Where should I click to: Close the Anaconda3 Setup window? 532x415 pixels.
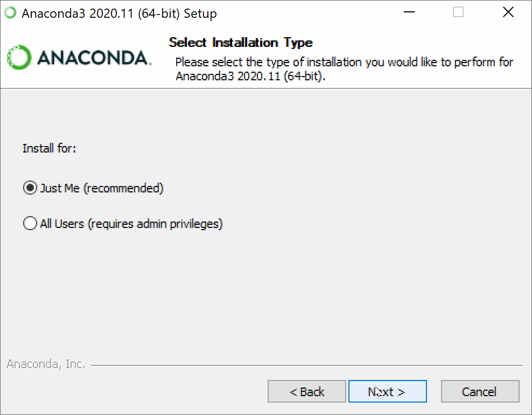[x=508, y=12]
